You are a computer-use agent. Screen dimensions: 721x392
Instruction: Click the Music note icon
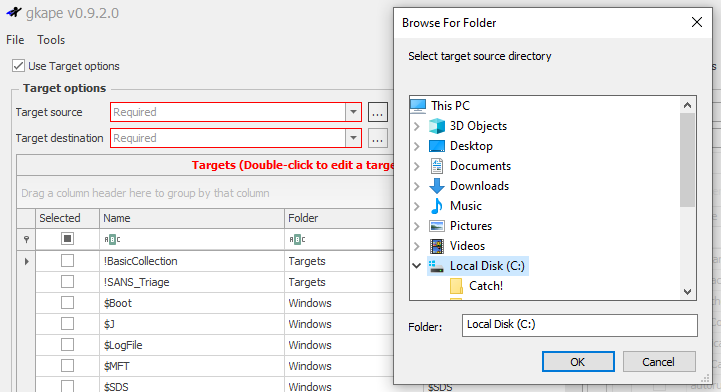click(x=436, y=206)
